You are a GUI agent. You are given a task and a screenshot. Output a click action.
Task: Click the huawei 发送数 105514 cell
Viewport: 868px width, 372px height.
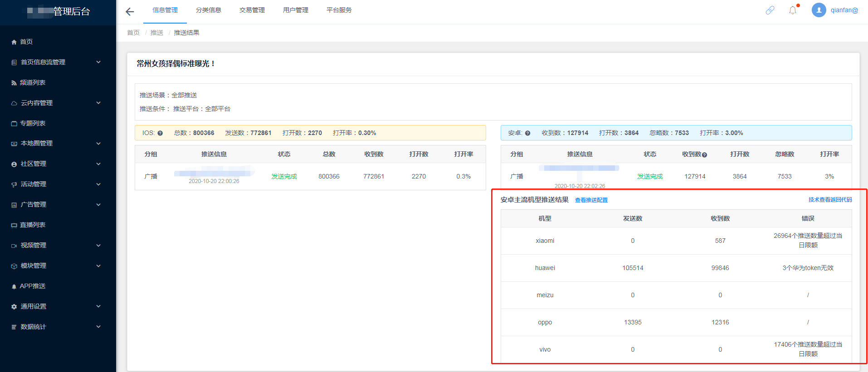(633, 268)
